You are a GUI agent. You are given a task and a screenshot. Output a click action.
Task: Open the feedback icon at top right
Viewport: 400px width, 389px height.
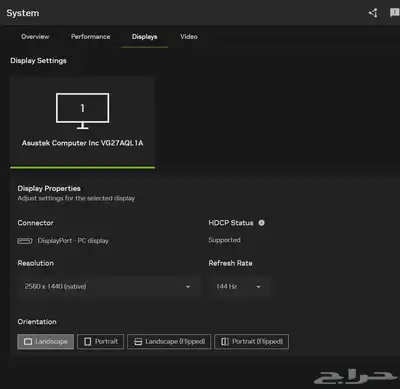coord(394,13)
